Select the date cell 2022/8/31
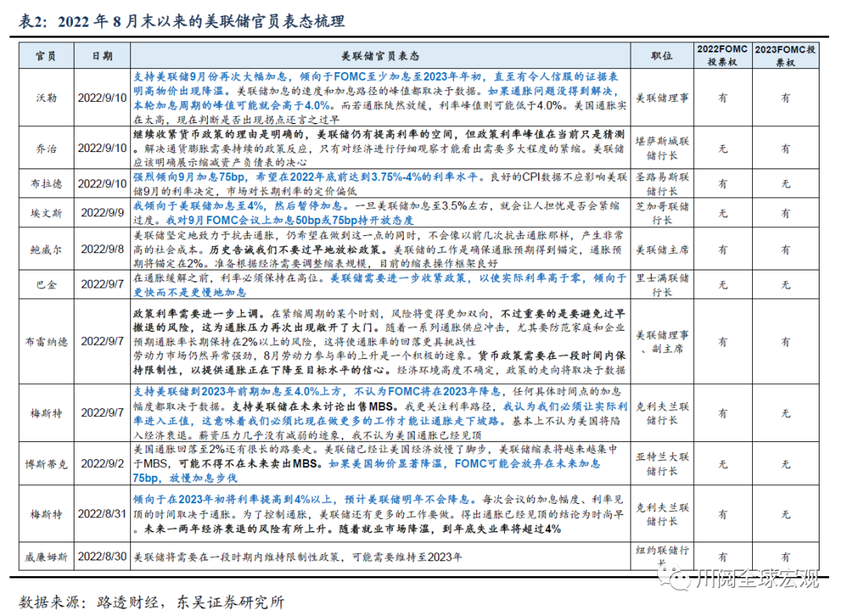 tap(103, 514)
